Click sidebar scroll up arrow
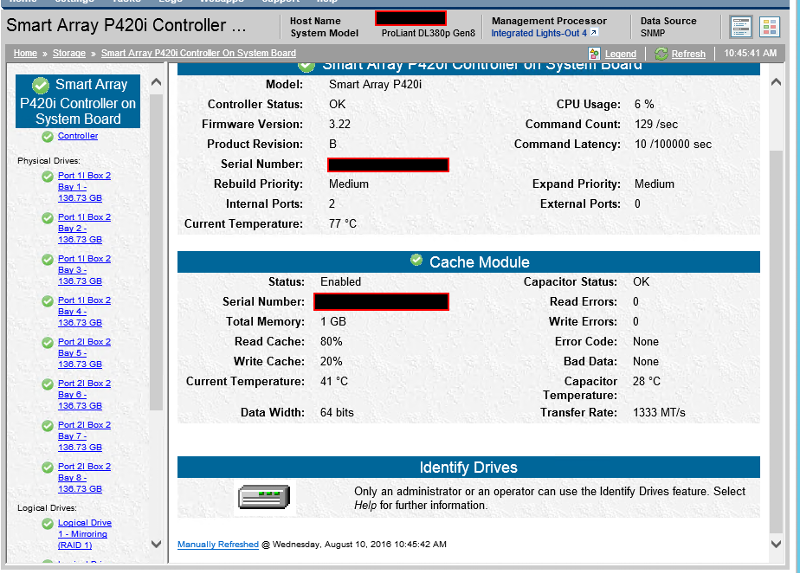The width and height of the screenshot is (800, 573). coord(156,82)
